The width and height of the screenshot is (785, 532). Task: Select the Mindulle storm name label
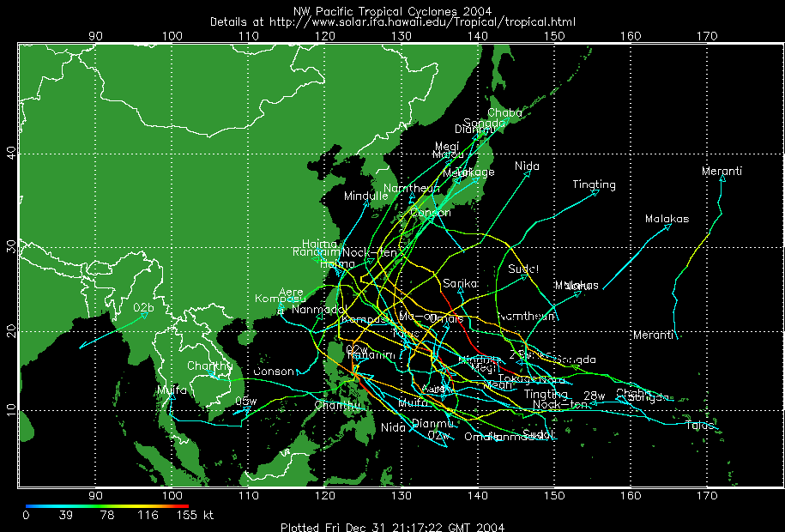coord(366,196)
